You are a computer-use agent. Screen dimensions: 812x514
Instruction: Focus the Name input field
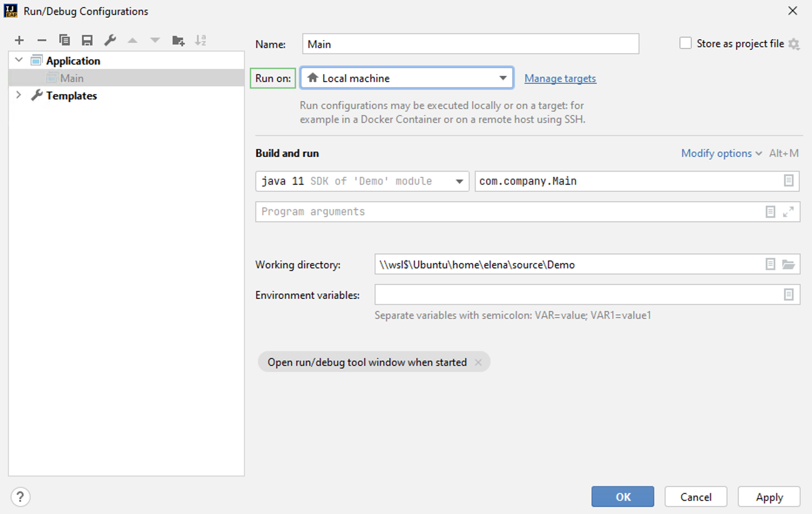click(470, 44)
